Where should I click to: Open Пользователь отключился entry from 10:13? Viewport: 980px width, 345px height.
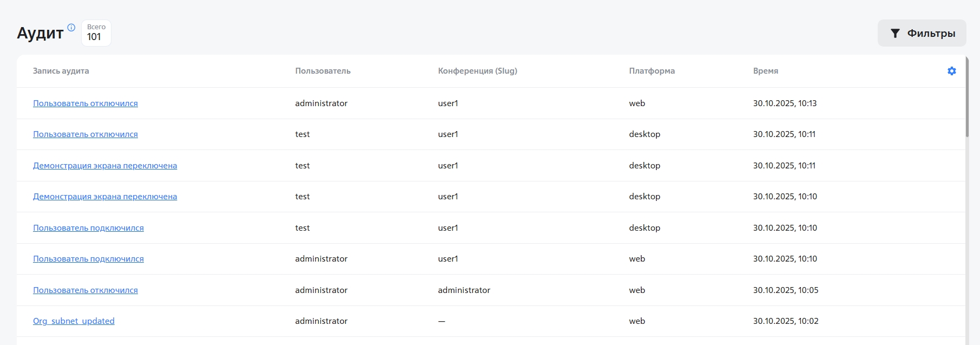click(x=85, y=103)
